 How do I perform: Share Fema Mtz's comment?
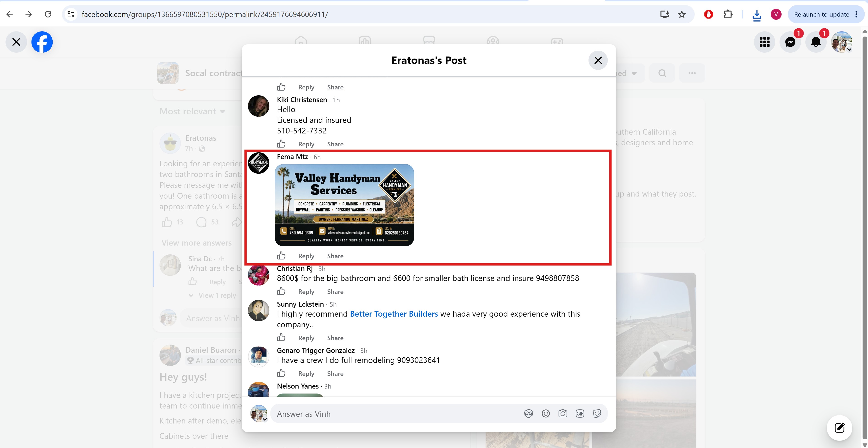[x=335, y=256]
